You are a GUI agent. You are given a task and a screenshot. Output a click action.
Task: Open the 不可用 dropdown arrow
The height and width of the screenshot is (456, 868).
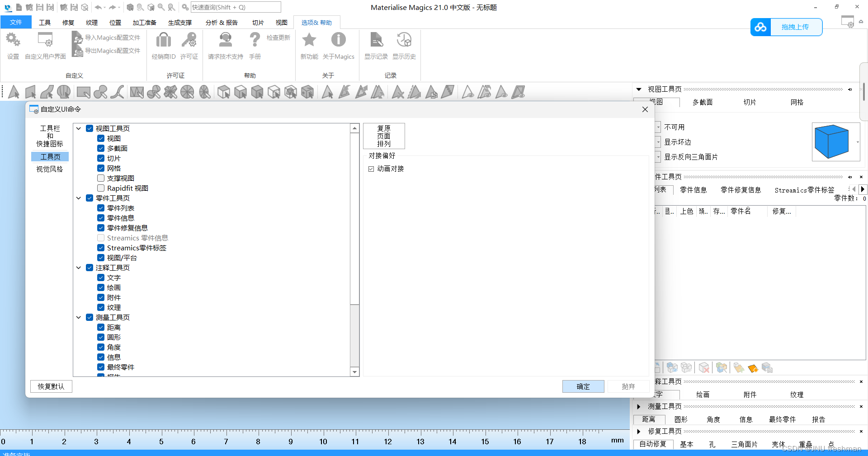click(x=658, y=127)
